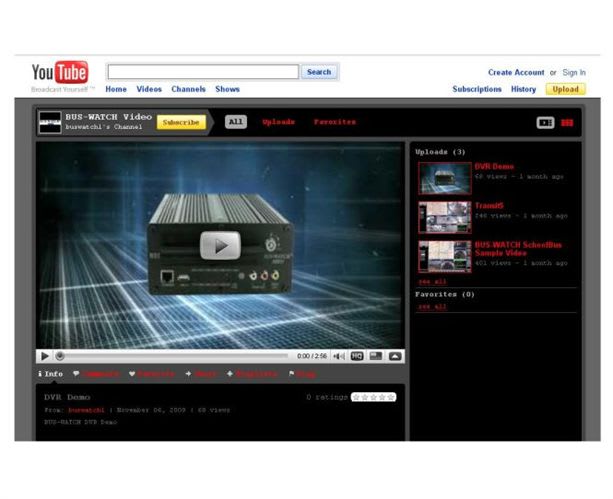Switch to player view layout icon
Viewport: 613px width, 499px height.
tap(545, 123)
